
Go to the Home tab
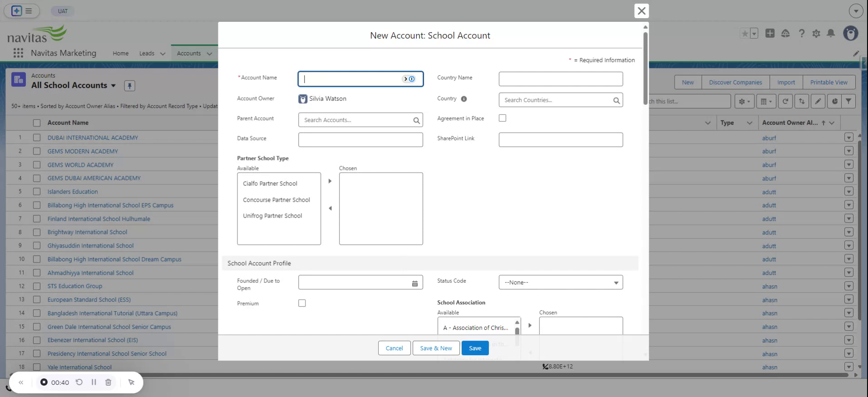click(x=121, y=53)
